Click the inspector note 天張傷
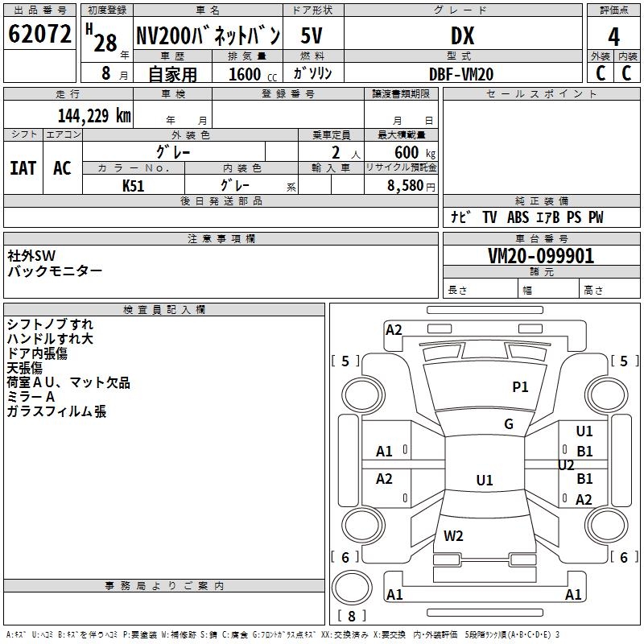This screenshot has height=644, width=644. [x=24, y=368]
